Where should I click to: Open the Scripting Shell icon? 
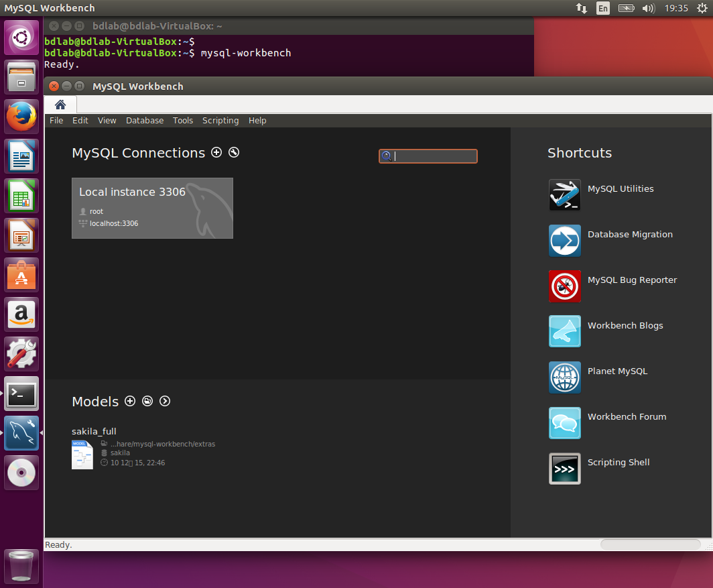565,468
